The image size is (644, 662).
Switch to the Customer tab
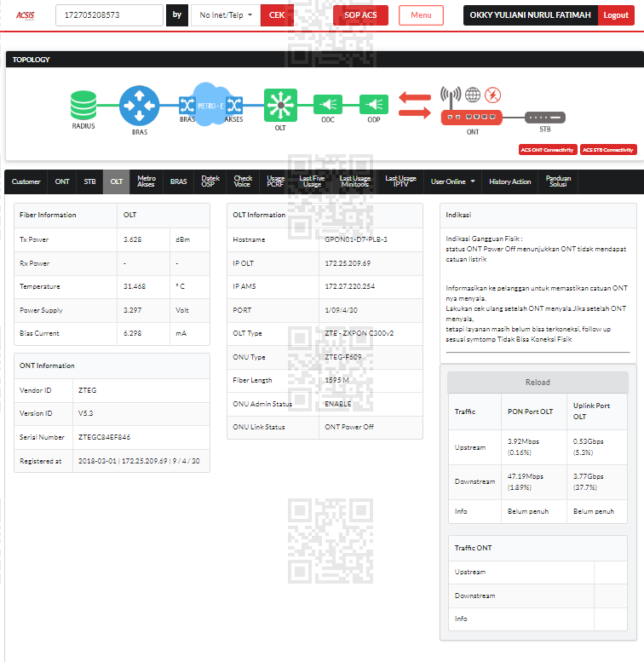26,181
